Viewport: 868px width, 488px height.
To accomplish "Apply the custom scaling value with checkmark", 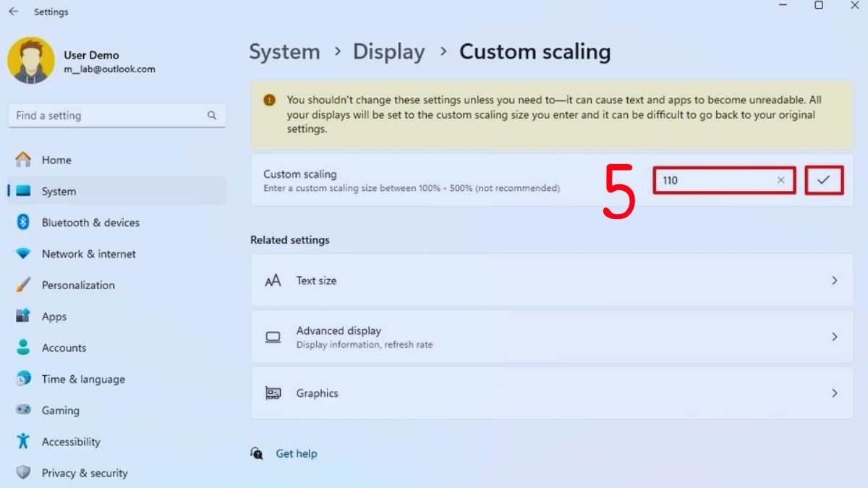I will coord(825,180).
